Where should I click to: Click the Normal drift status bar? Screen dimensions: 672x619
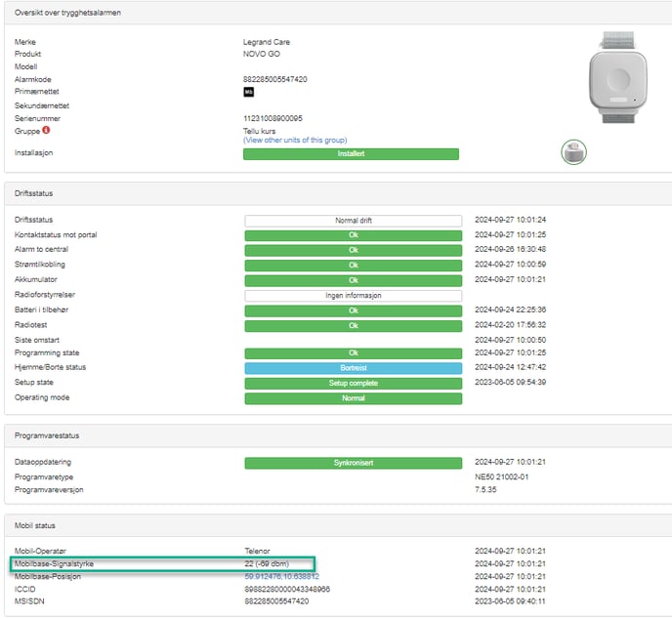tap(354, 221)
